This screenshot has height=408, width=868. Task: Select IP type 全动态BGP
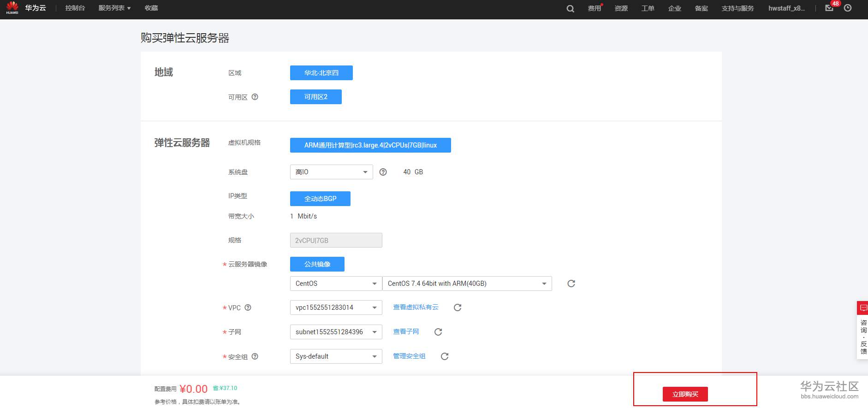point(320,199)
